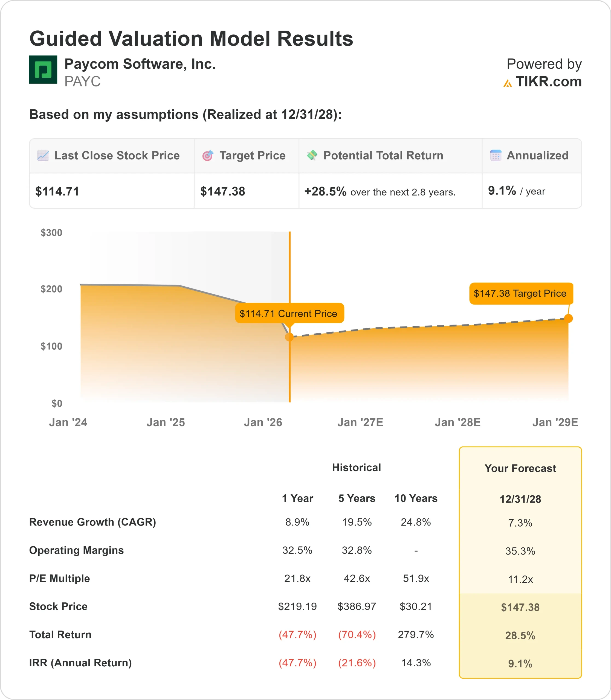Select the 1 Year historical column header
This screenshot has width=611, height=700.
pyautogui.click(x=297, y=498)
